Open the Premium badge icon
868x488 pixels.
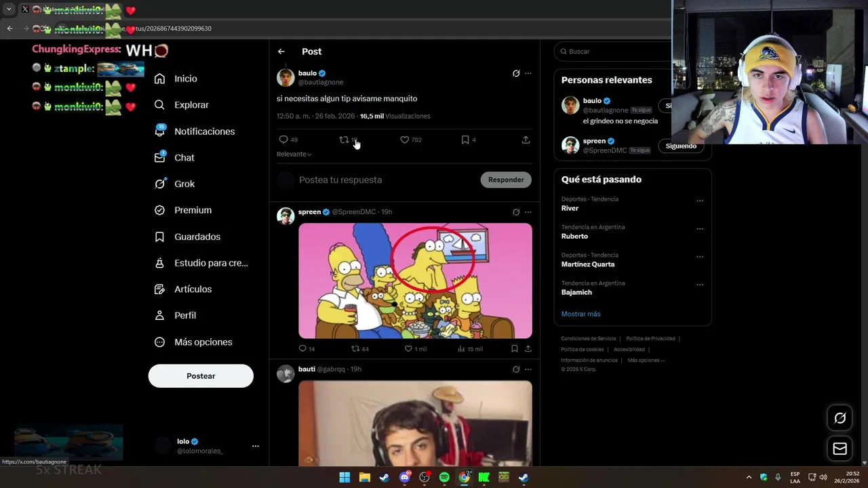click(x=159, y=210)
